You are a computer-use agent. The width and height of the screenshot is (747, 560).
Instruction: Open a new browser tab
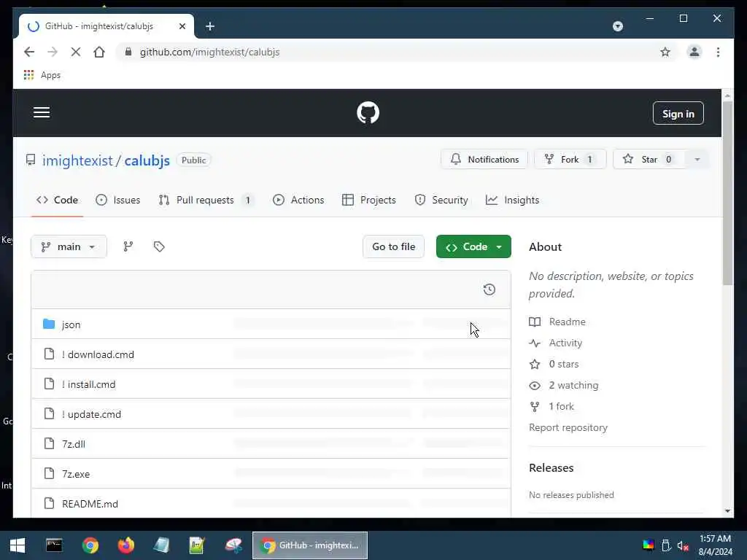click(x=210, y=27)
